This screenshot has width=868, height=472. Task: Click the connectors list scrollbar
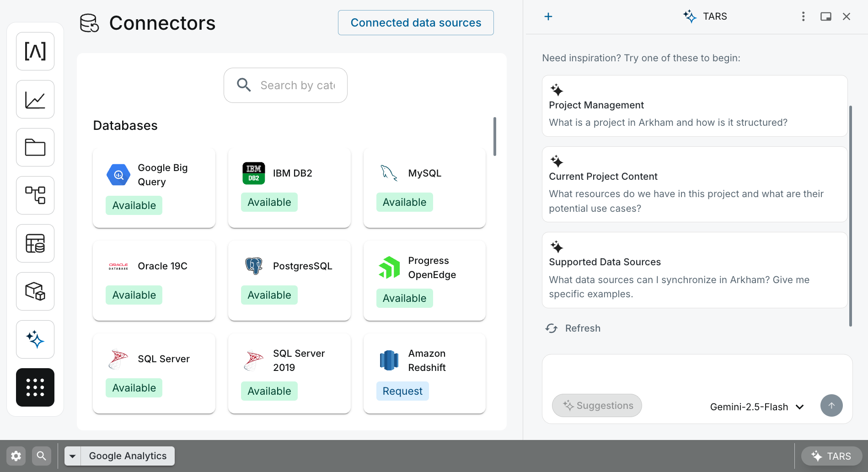[494, 137]
